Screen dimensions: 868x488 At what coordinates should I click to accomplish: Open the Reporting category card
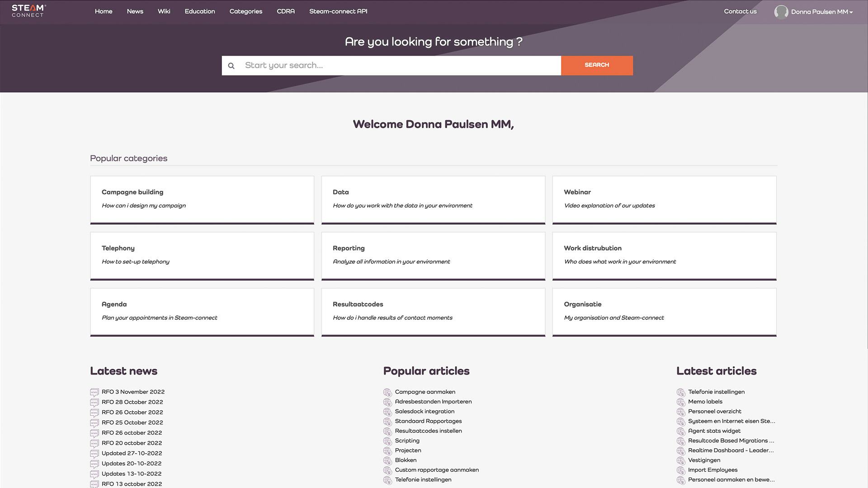pyautogui.click(x=433, y=255)
